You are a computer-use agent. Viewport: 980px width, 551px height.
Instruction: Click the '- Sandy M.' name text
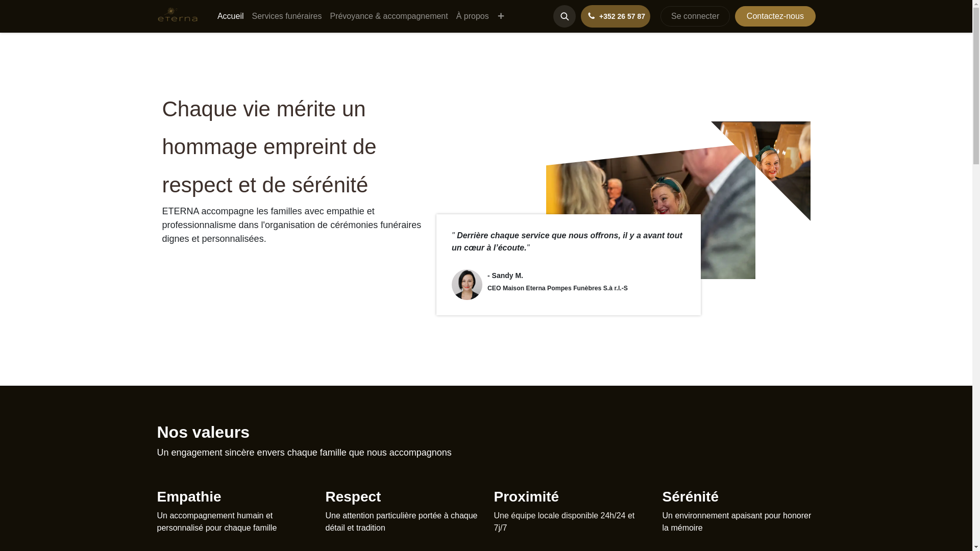tap(505, 275)
